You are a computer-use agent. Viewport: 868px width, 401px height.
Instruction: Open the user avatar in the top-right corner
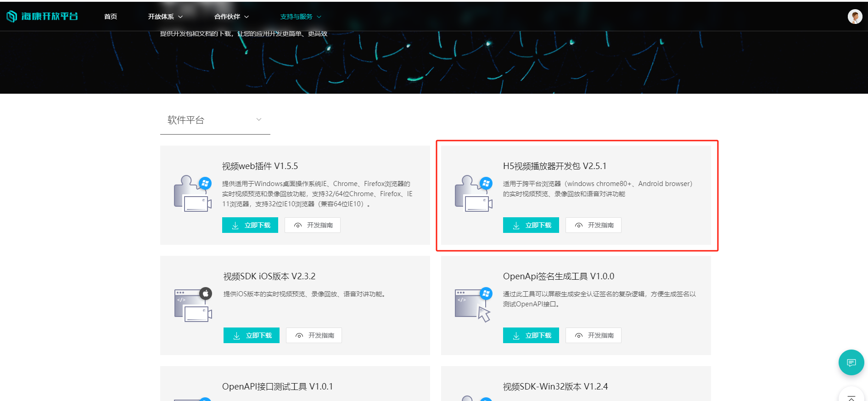[855, 17]
